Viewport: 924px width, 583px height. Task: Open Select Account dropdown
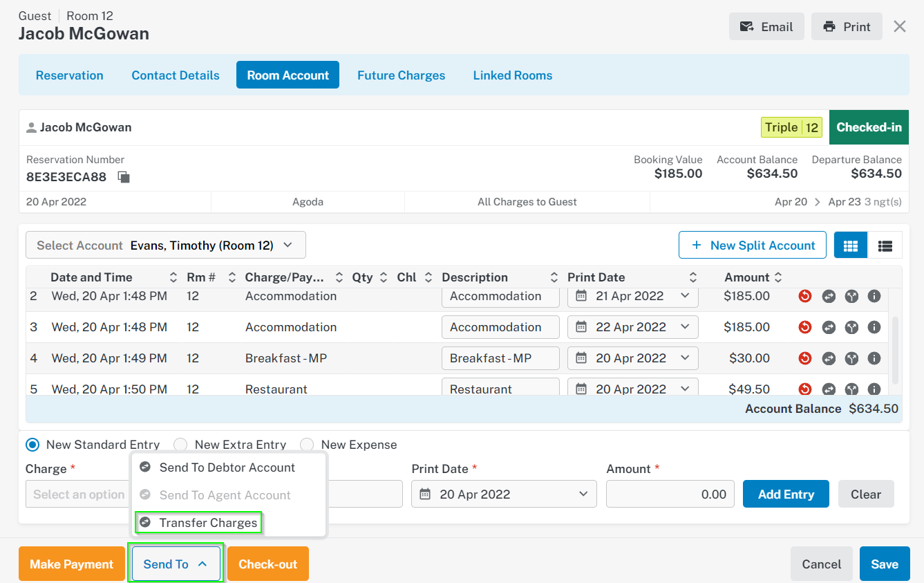point(166,246)
